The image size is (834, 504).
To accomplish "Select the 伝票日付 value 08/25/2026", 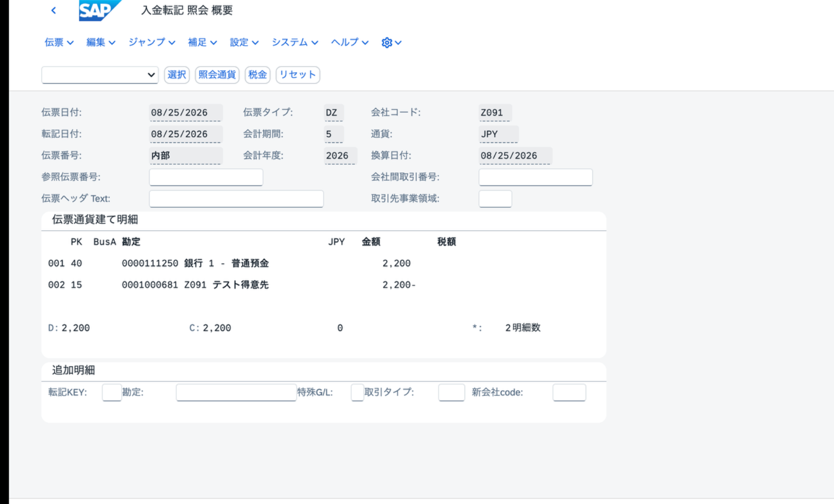I will coord(186,113).
